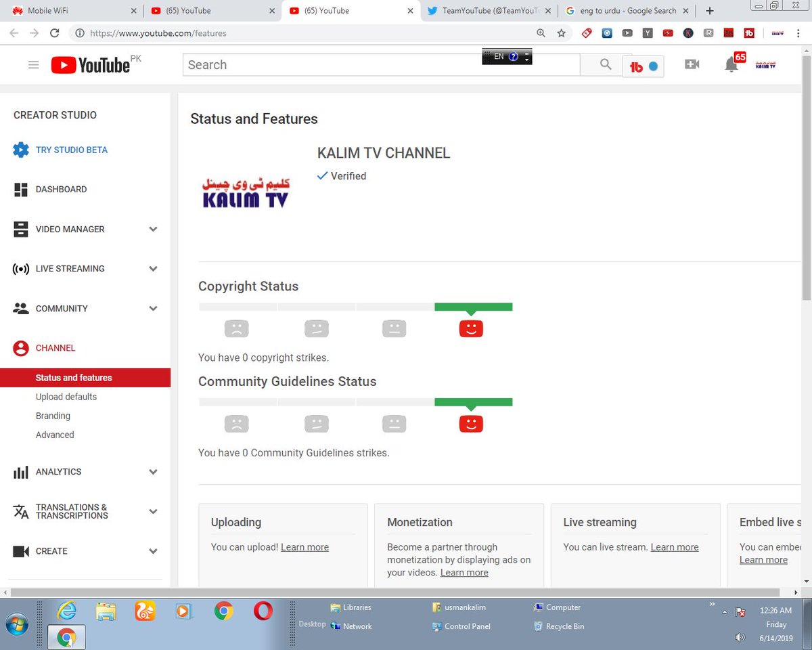
Task: Open Windows Explorer folder on taskbar
Action: 106,611
